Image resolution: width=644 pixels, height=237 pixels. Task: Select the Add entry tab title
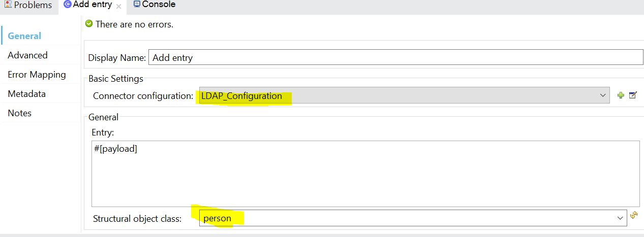pyautogui.click(x=93, y=5)
